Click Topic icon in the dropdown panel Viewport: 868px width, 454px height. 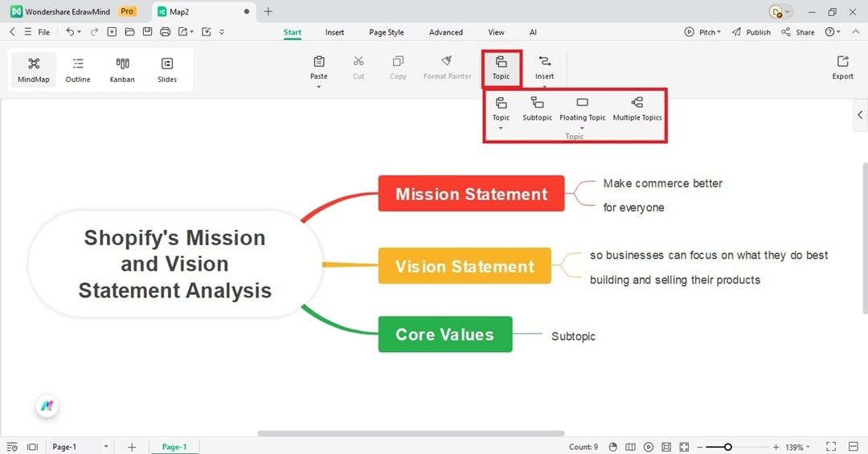[x=501, y=103]
